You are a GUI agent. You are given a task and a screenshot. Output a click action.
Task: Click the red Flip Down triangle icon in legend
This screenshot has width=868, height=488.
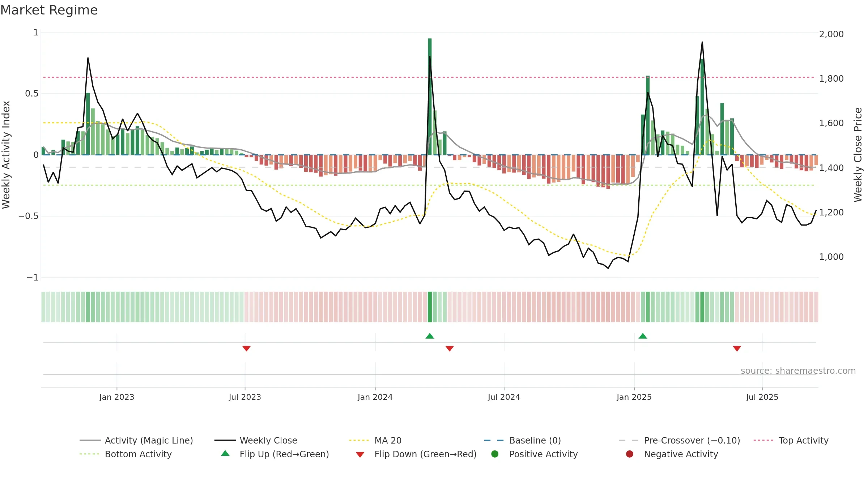coord(360,455)
